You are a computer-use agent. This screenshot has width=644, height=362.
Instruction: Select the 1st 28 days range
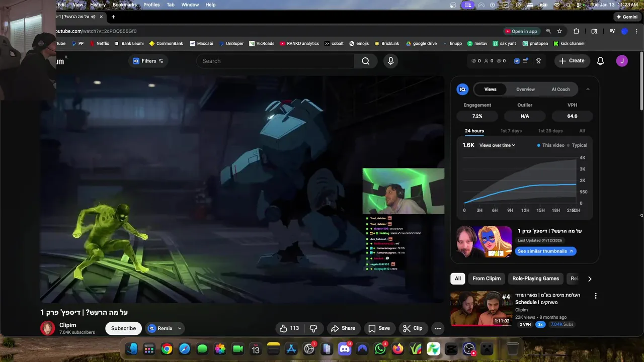click(550, 131)
